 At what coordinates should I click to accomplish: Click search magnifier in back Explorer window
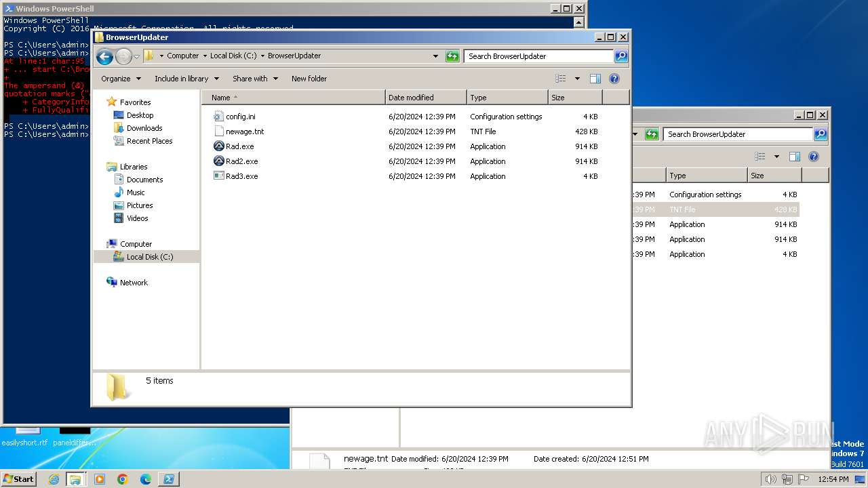point(821,134)
